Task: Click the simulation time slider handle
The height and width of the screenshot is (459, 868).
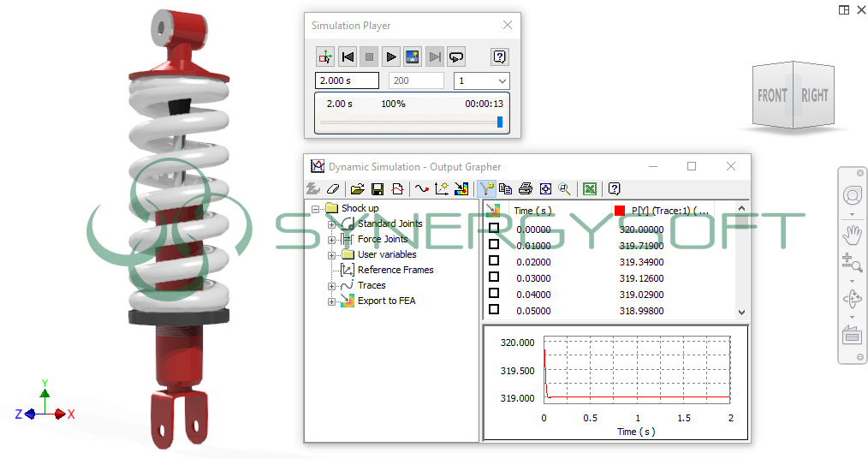Action: point(500,122)
